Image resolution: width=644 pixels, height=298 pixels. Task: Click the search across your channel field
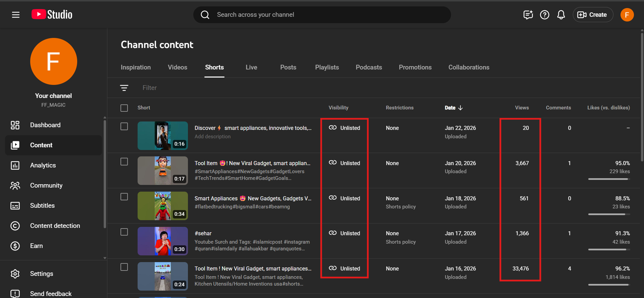(x=322, y=15)
